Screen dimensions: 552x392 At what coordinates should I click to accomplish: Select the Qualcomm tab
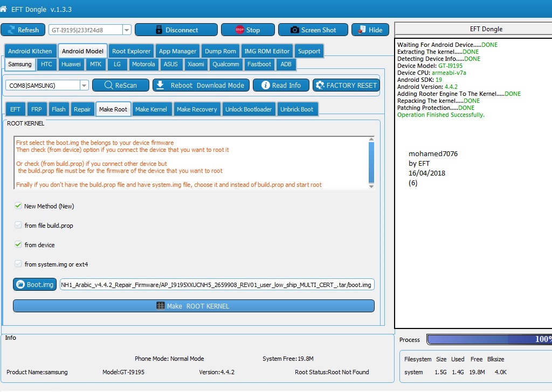tap(226, 64)
